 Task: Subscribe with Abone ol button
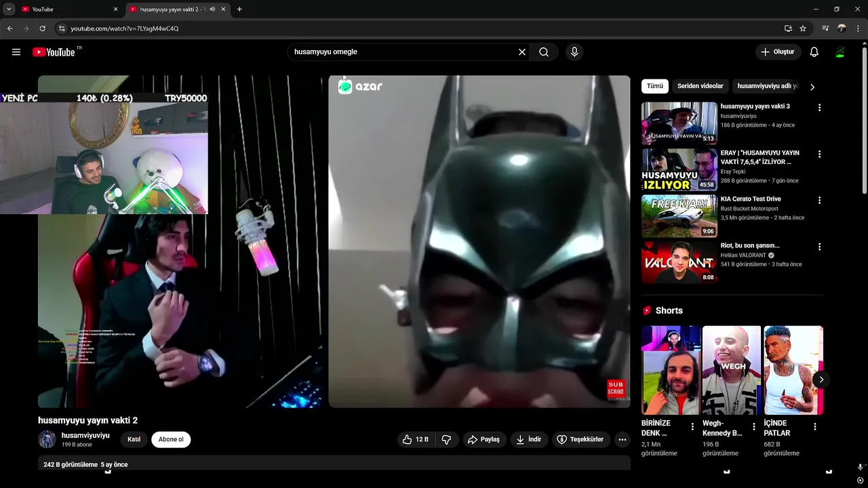(x=171, y=439)
